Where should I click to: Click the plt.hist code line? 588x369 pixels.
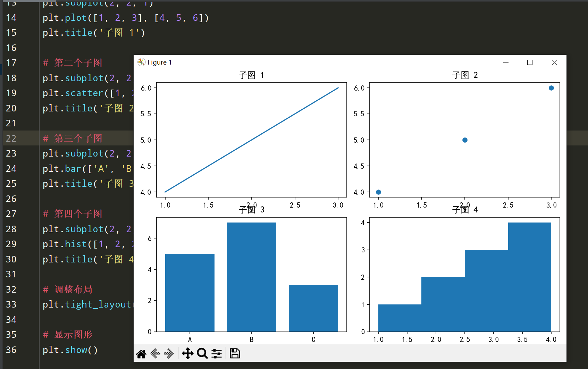click(x=88, y=244)
